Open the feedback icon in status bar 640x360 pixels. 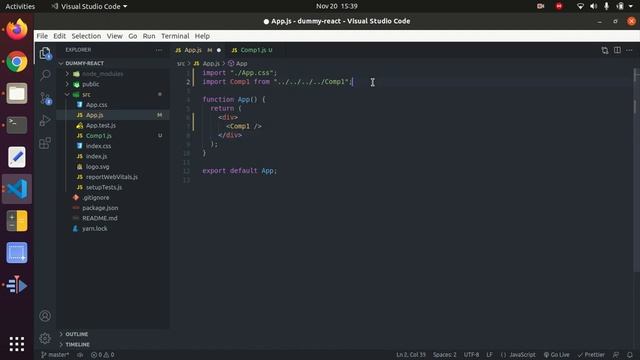point(616,355)
